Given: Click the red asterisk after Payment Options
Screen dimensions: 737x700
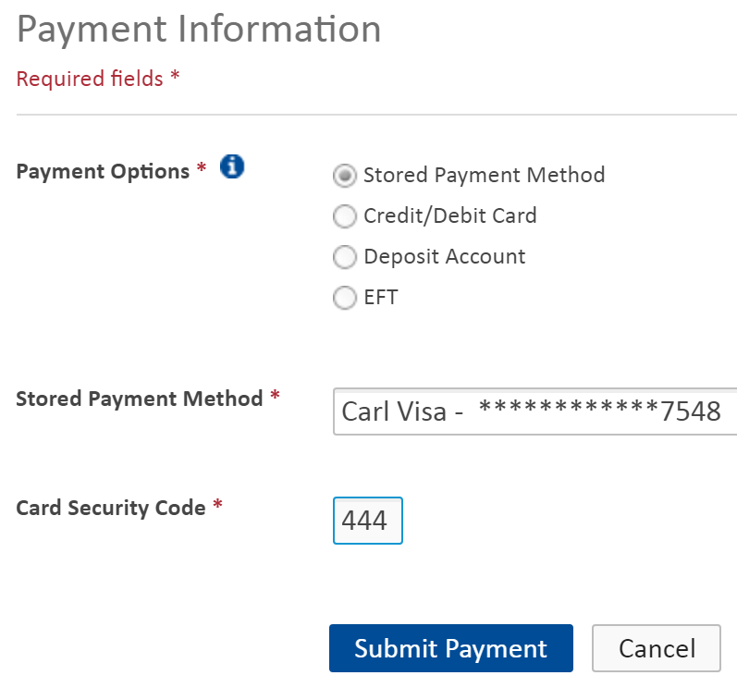Looking at the screenshot, I should 202,167.
